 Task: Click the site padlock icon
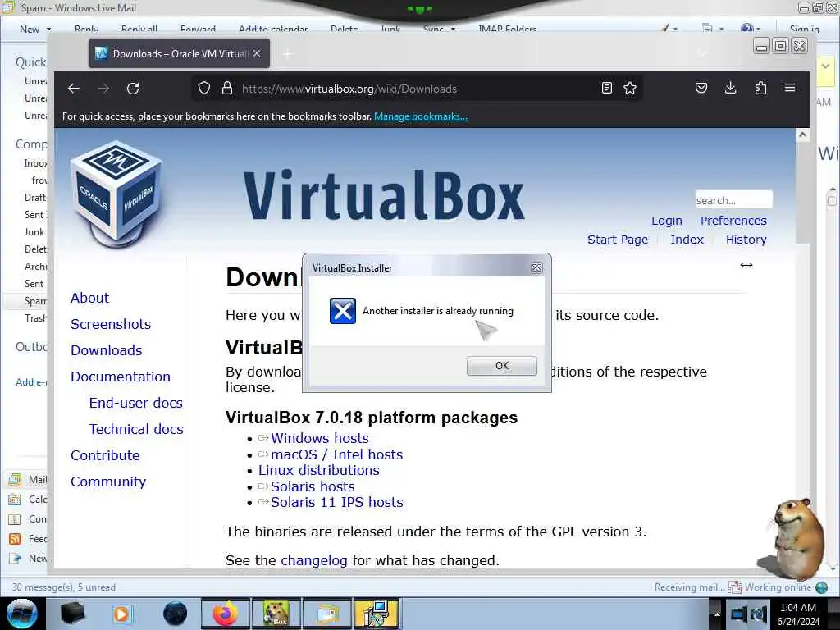pyautogui.click(x=227, y=89)
